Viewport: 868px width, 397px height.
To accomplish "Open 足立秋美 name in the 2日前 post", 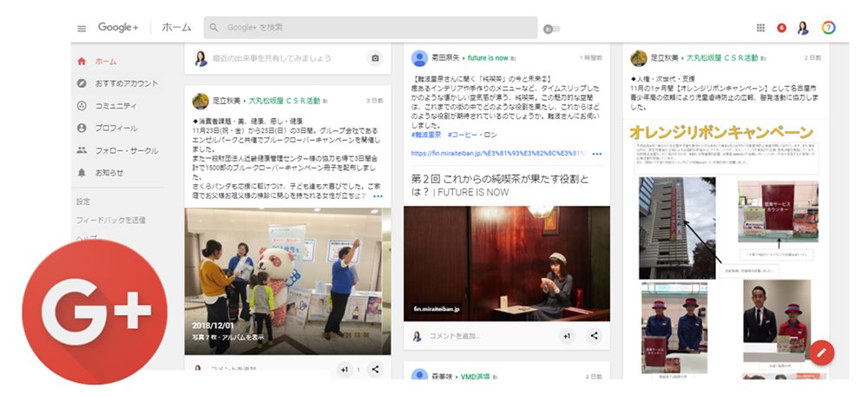I will tap(663, 57).
